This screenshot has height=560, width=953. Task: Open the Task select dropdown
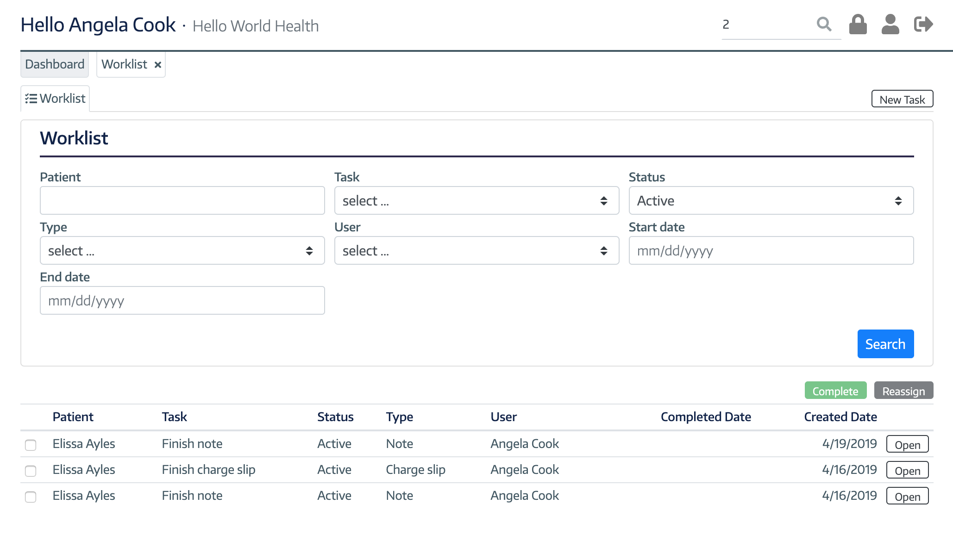click(x=476, y=200)
